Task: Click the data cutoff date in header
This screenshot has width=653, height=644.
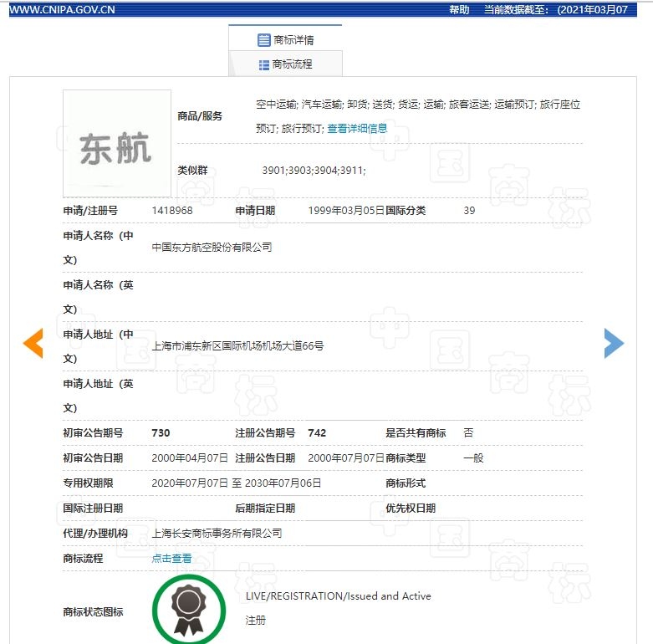Action: point(592,9)
